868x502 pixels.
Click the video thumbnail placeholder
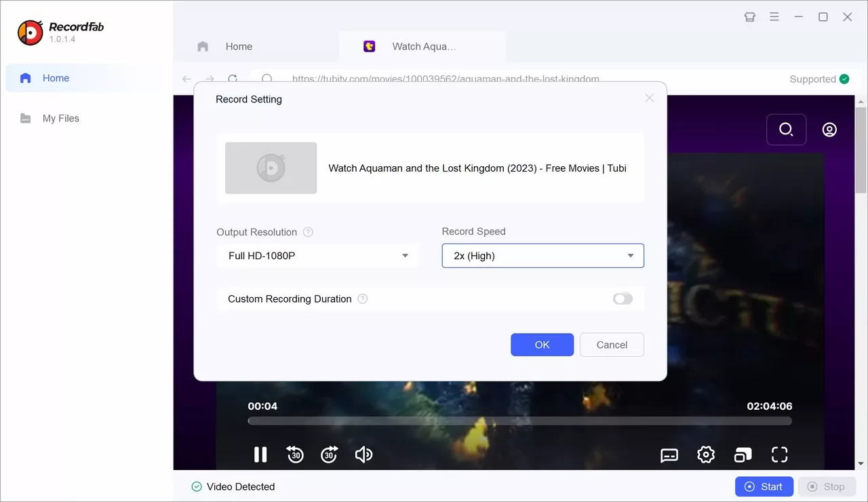point(271,168)
